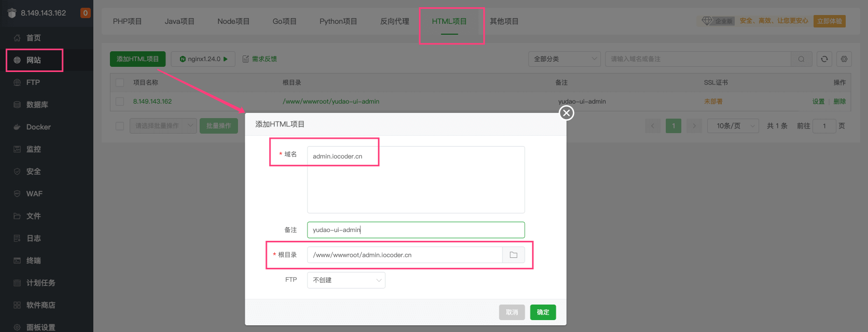Image resolution: width=868 pixels, height=332 pixels.
Task: Click the folder icon beside root directory field
Action: 513,255
